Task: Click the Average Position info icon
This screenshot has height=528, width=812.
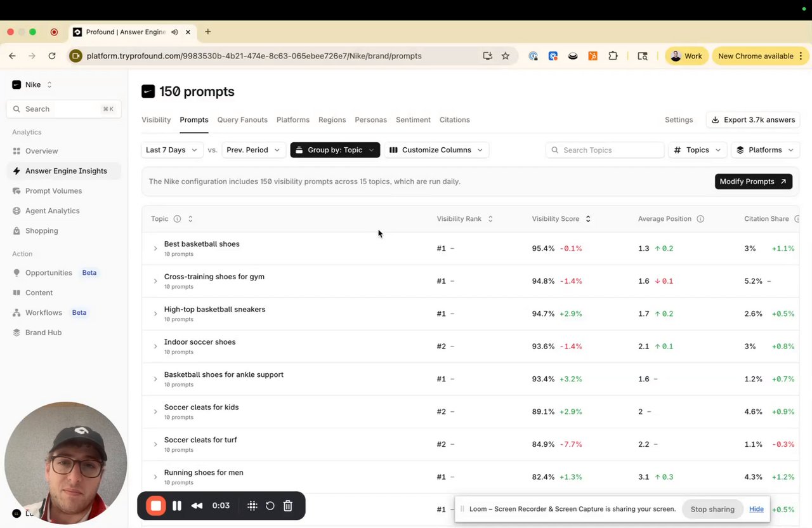Action: tap(700, 219)
